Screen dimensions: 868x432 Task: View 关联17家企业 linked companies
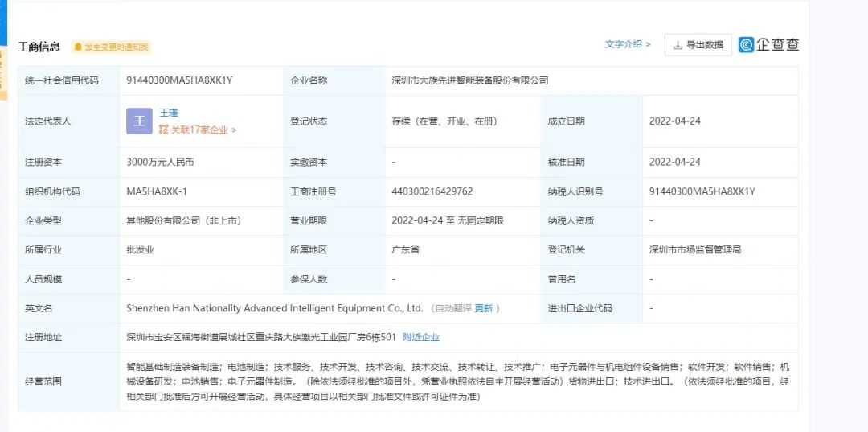pyautogui.click(x=199, y=130)
